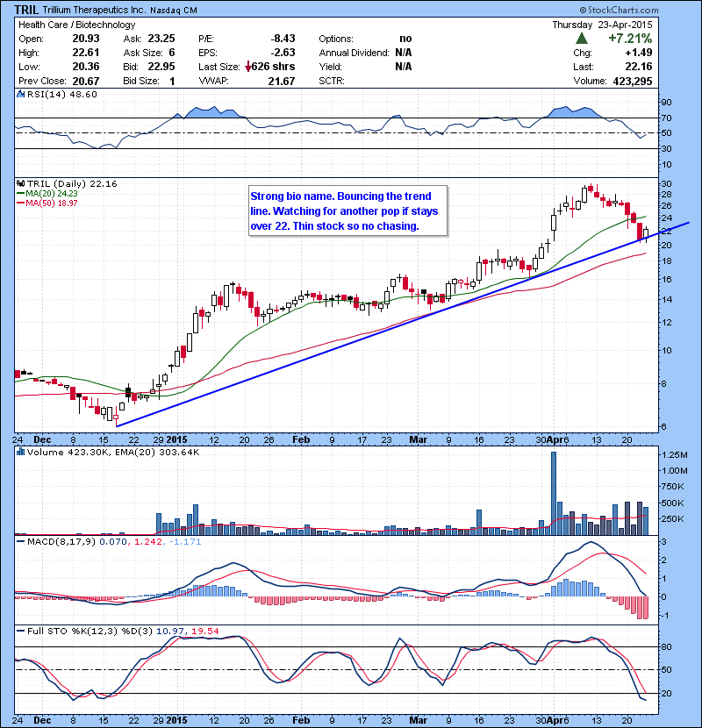Click the Open price 20.93
The image size is (702, 728).
86,39
